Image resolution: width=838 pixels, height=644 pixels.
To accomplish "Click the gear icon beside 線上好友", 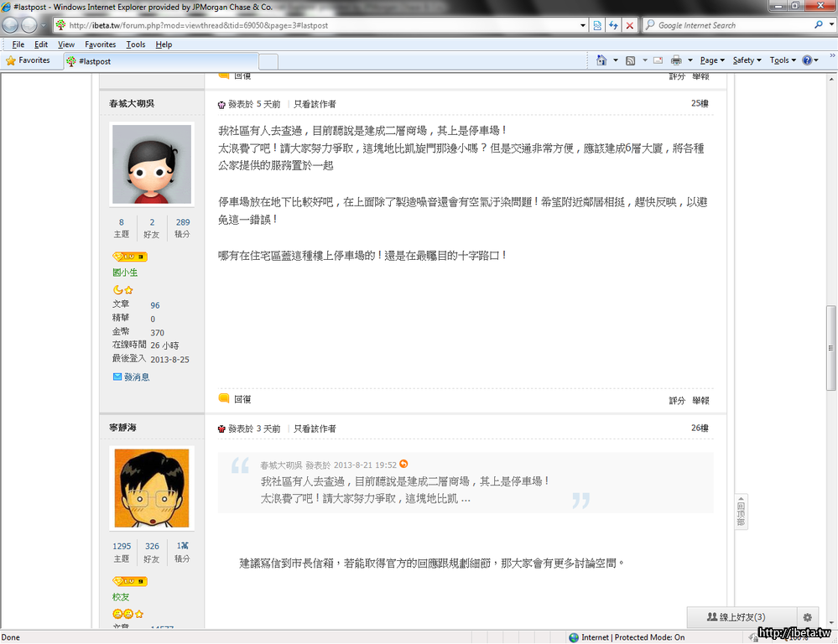I will tap(808, 617).
